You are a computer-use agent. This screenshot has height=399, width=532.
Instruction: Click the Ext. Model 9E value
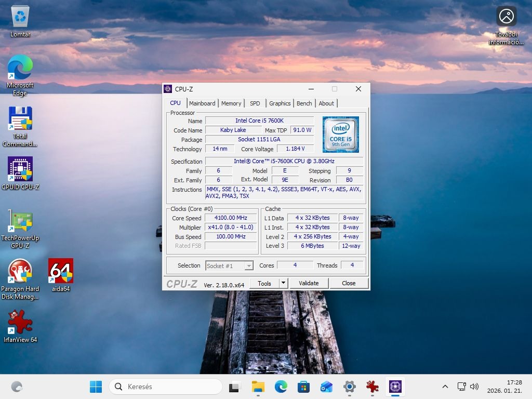tap(285, 180)
